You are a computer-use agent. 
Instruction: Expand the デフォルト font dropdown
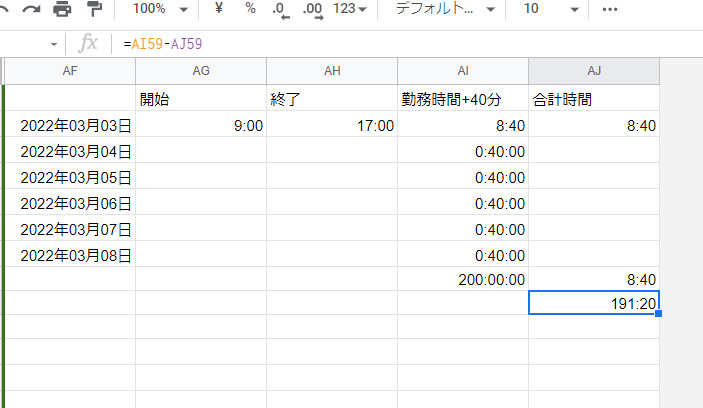click(x=445, y=9)
